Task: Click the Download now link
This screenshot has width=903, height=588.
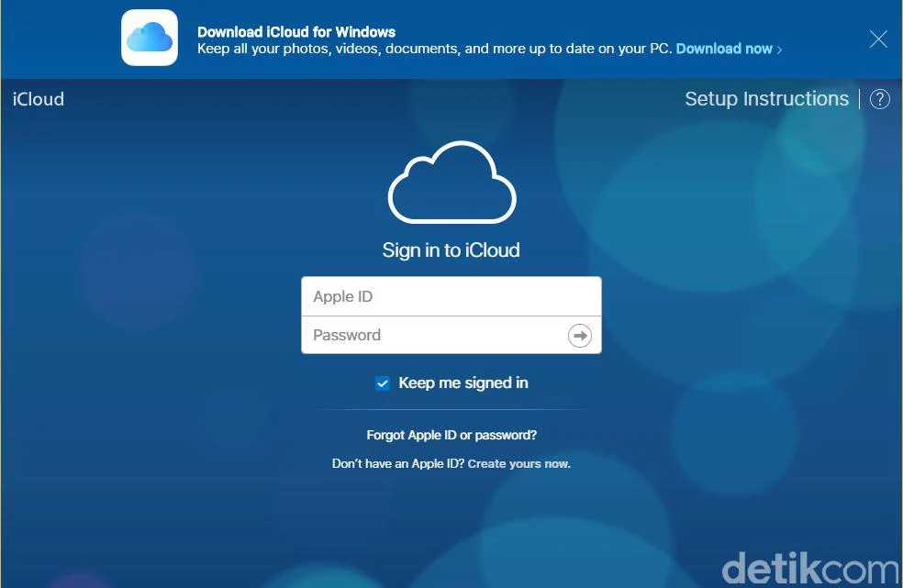Action: pos(729,49)
